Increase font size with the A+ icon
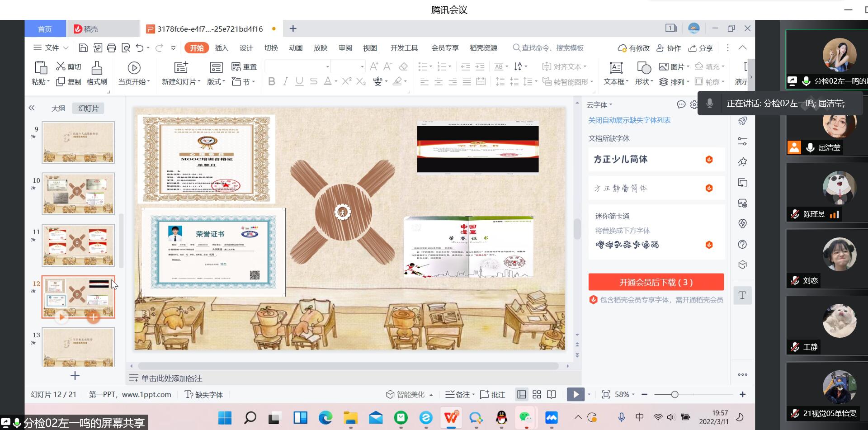Viewport: 868px width, 430px height. (x=374, y=66)
